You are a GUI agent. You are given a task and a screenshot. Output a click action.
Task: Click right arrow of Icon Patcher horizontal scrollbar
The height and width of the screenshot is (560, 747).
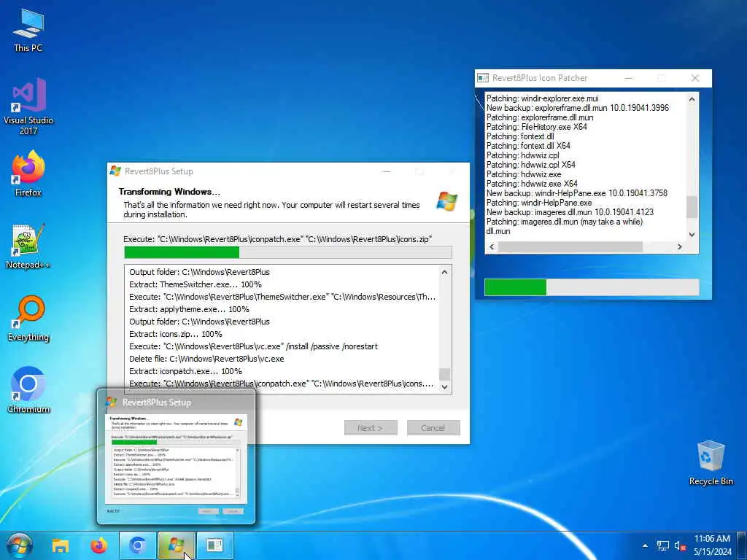point(680,246)
